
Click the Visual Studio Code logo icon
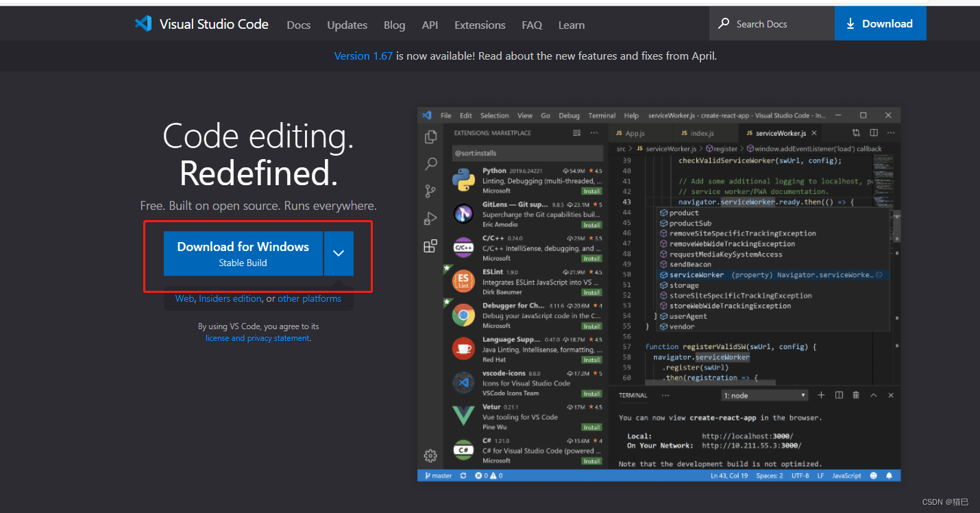143,24
